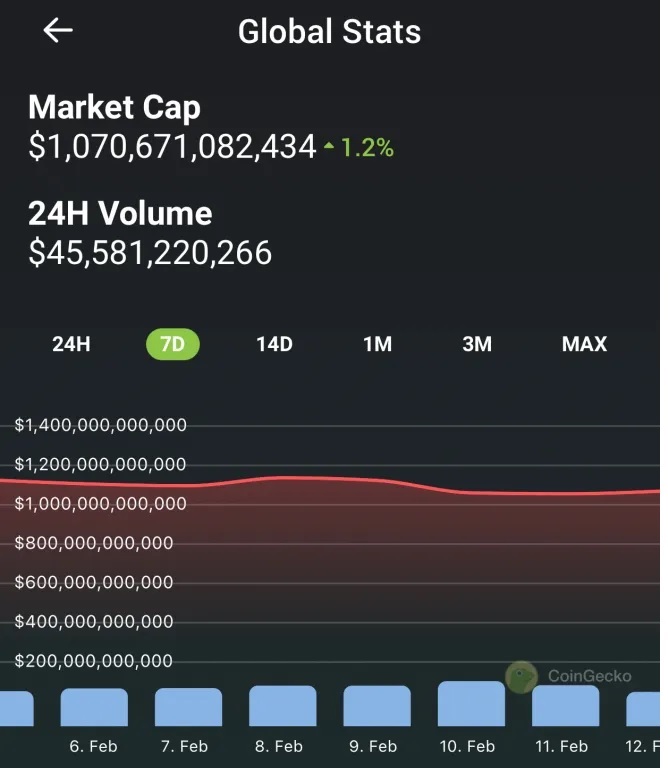Click the 10. Feb volume bar
Screen dimensions: 668x768
pos(471,704)
